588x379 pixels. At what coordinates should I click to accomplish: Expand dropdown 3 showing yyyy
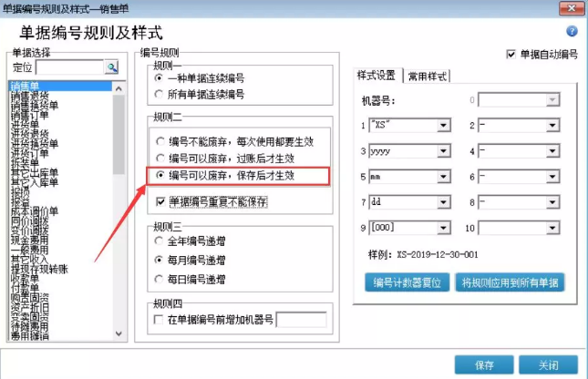tap(443, 151)
